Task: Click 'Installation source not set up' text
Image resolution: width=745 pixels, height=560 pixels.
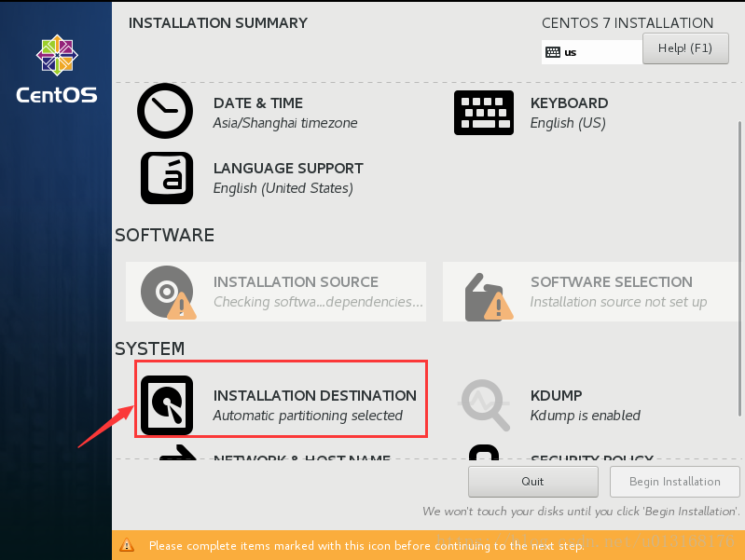Action: (x=618, y=302)
